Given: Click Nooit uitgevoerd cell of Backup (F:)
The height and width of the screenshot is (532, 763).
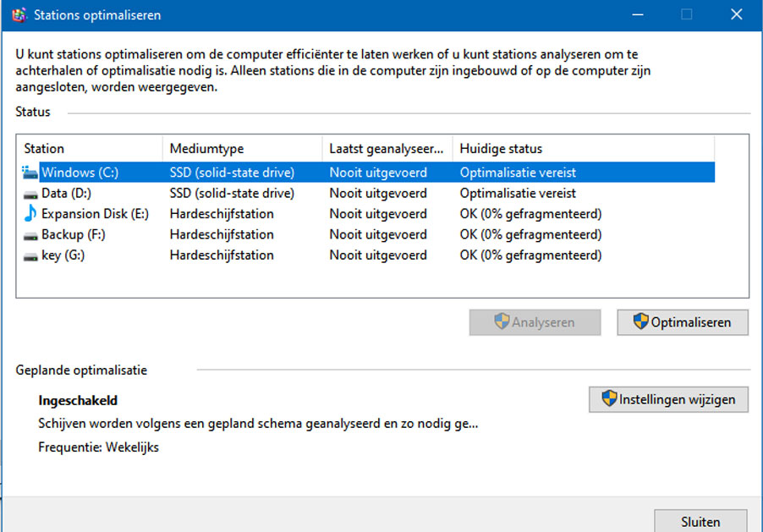Looking at the screenshot, I should pos(378,234).
